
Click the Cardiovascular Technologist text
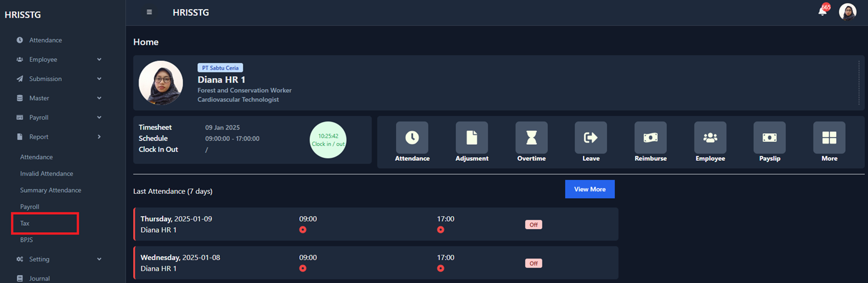coord(238,99)
